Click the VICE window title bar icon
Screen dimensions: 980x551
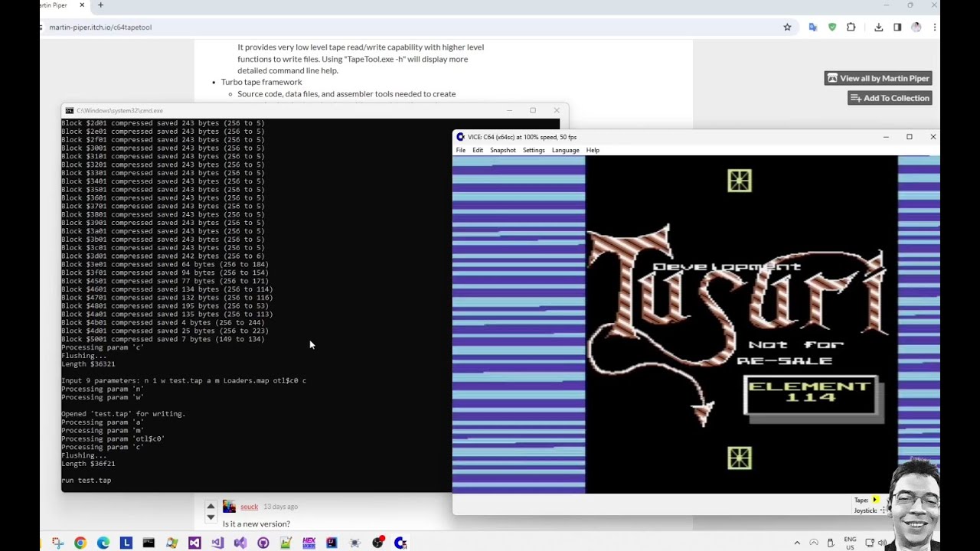click(460, 137)
